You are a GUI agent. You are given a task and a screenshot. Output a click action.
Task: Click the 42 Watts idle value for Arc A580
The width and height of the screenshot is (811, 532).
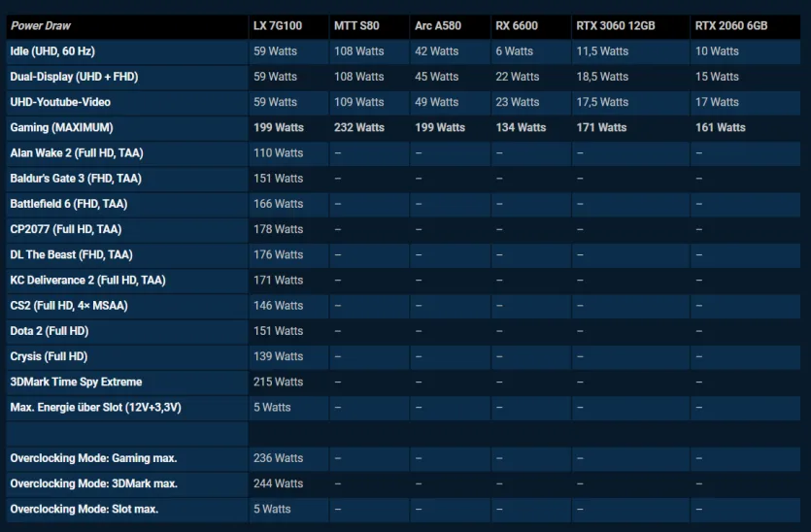click(436, 51)
